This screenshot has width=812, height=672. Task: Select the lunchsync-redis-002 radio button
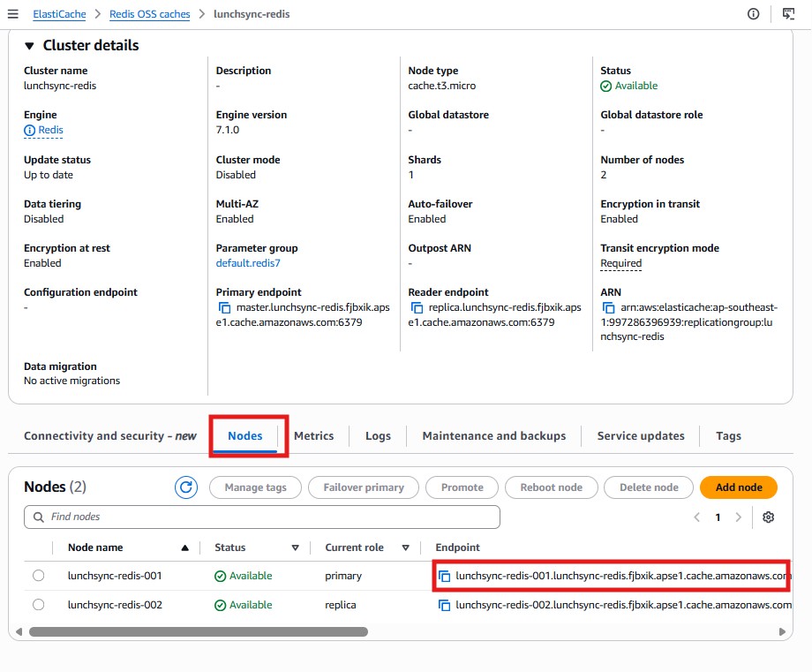[38, 606]
